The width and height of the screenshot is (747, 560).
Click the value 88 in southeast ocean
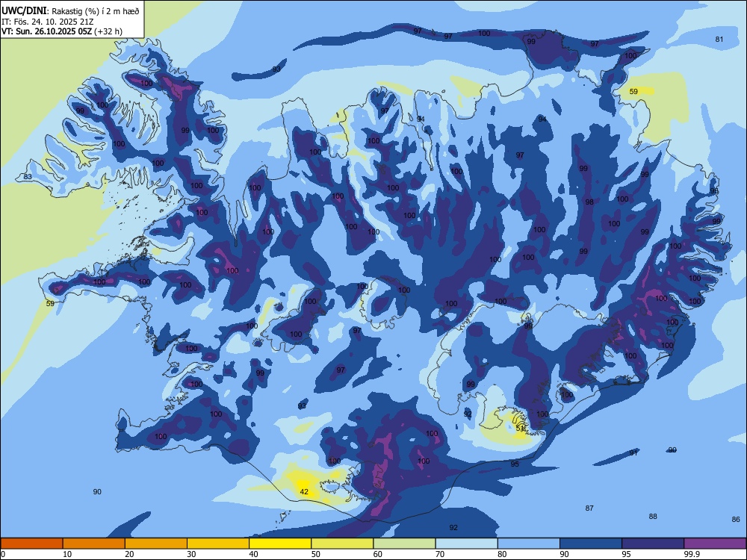coord(653,516)
